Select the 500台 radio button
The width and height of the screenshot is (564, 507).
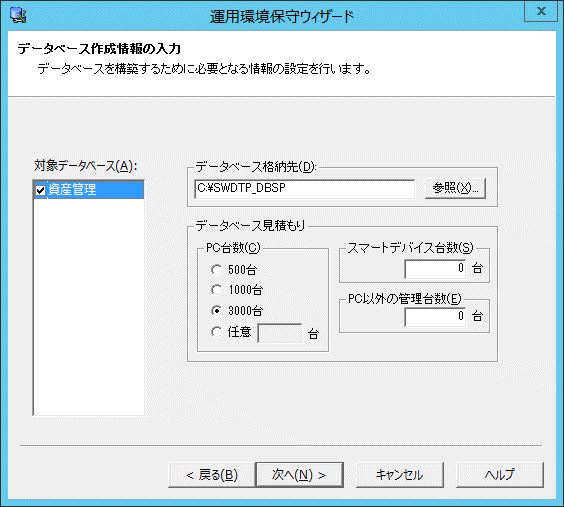[x=216, y=269]
